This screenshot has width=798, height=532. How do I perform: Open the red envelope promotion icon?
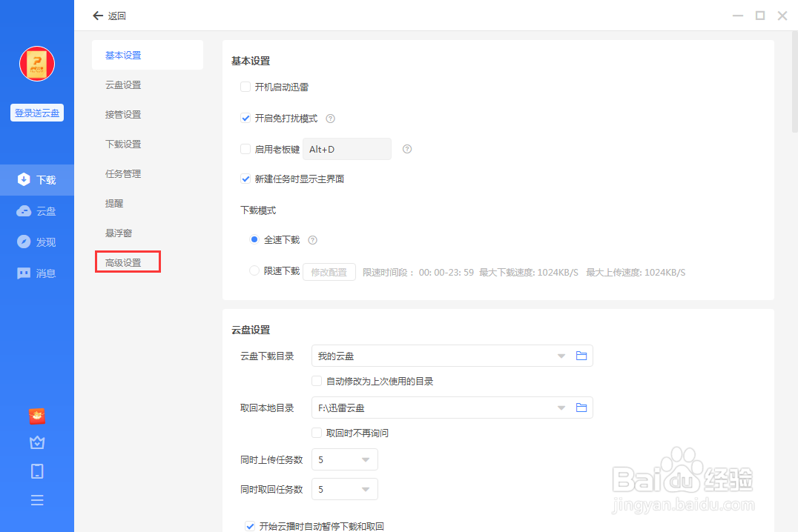tap(37, 416)
